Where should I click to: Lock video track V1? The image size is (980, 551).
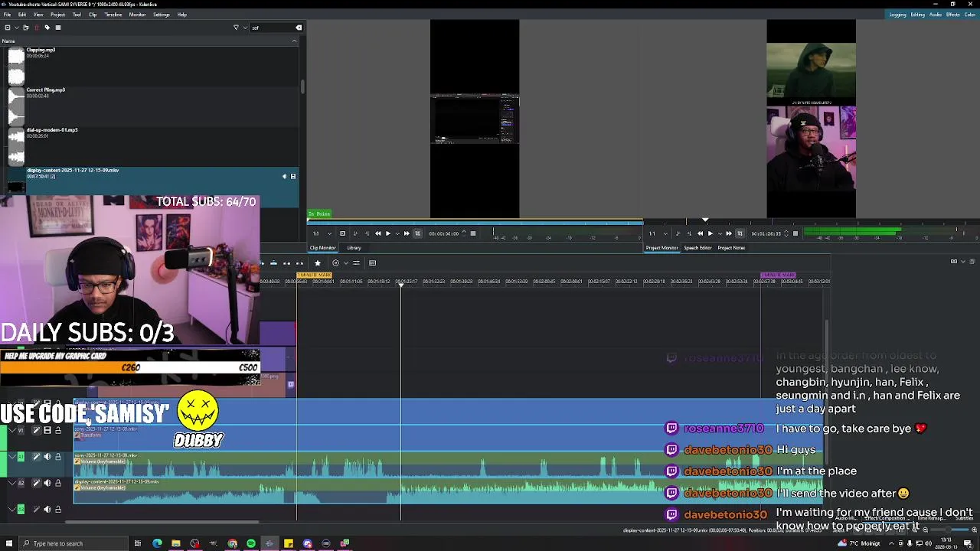[x=58, y=430]
